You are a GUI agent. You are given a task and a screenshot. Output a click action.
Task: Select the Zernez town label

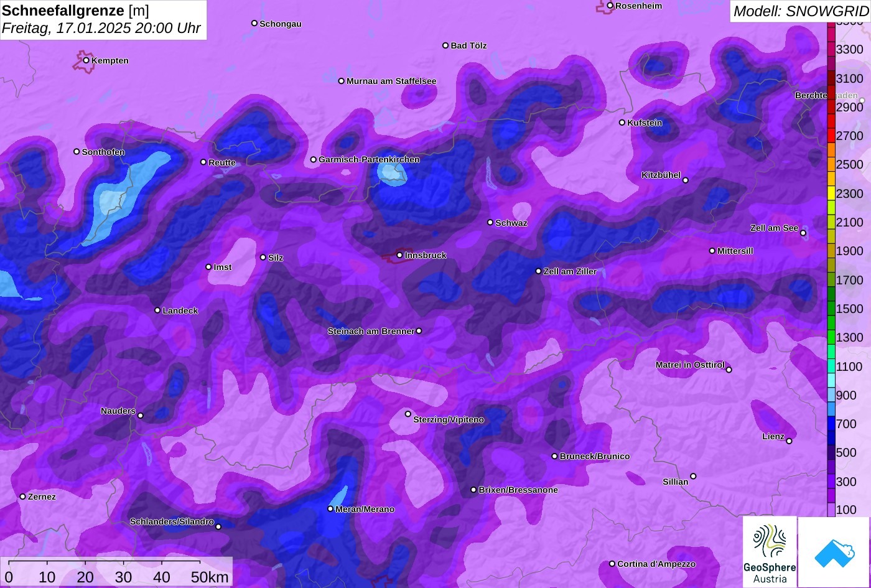click(x=42, y=497)
